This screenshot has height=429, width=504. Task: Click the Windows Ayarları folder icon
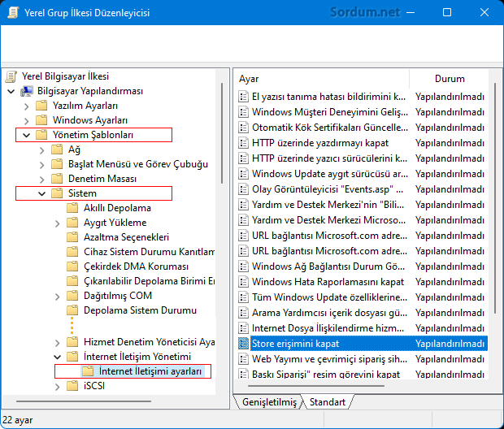(x=41, y=120)
